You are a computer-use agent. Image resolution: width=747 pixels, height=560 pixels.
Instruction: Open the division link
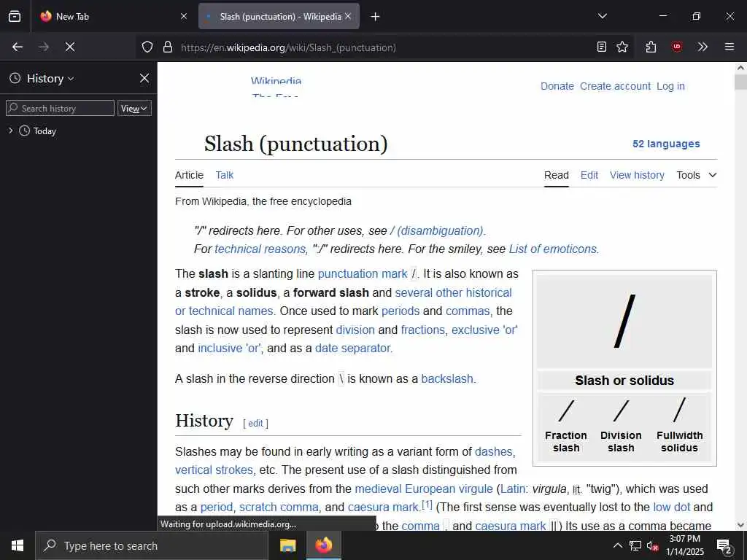[x=355, y=330]
